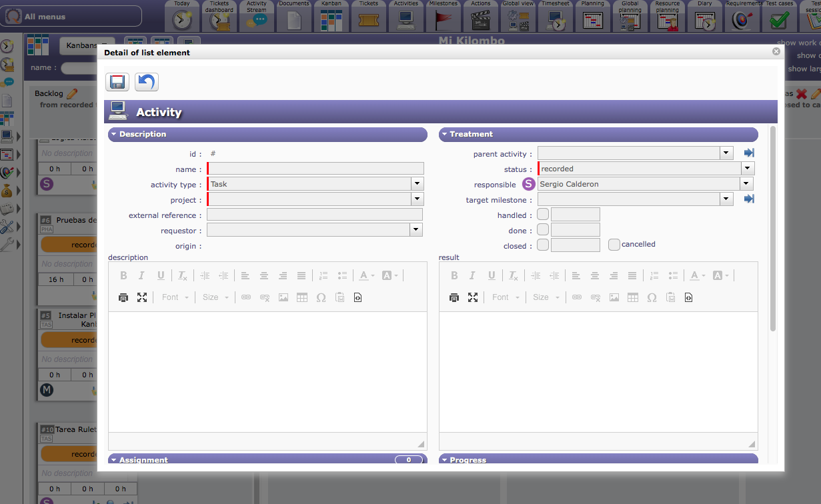This screenshot has height=504, width=821.
Task: Insert table in result editor
Action: click(x=633, y=297)
